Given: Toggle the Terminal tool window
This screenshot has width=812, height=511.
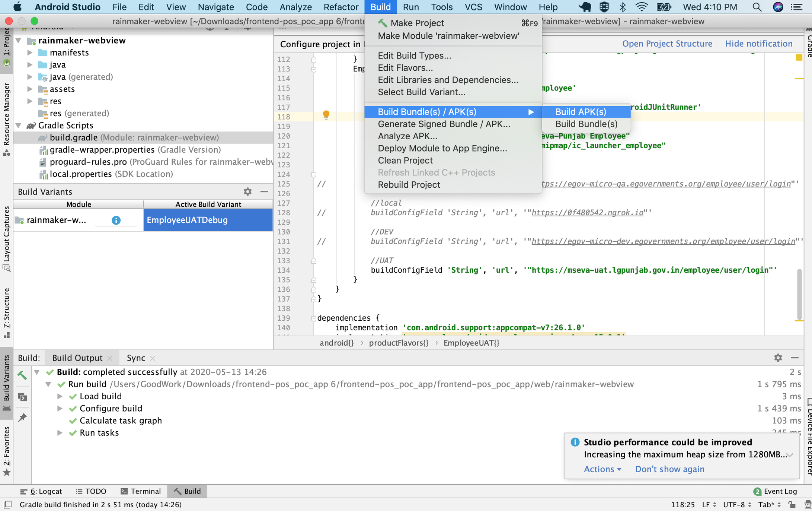Looking at the screenshot, I should (141, 491).
